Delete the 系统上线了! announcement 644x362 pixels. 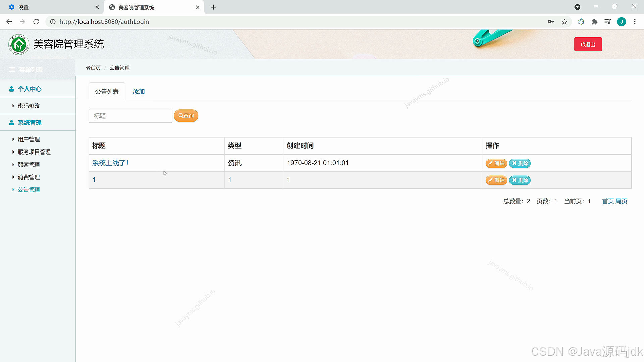[x=520, y=163]
